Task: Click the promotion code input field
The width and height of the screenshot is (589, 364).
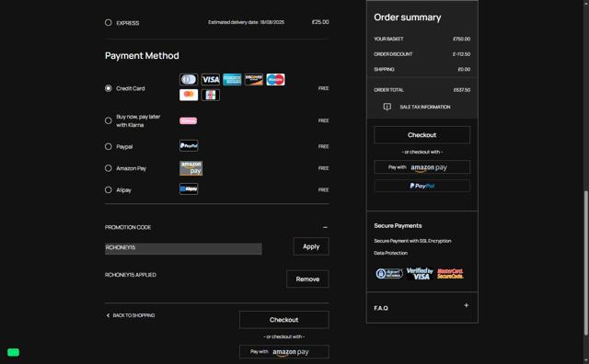Action: click(x=183, y=248)
